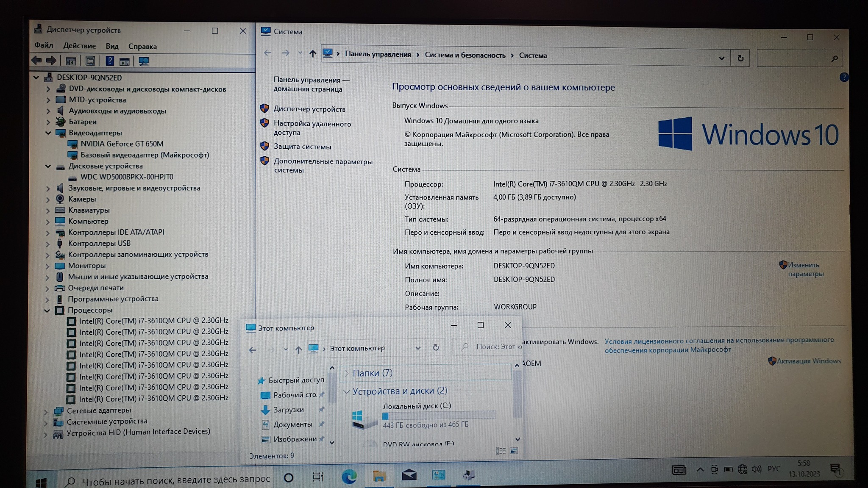Click the Защита системы link
This screenshot has height=488, width=868.
coord(302,147)
